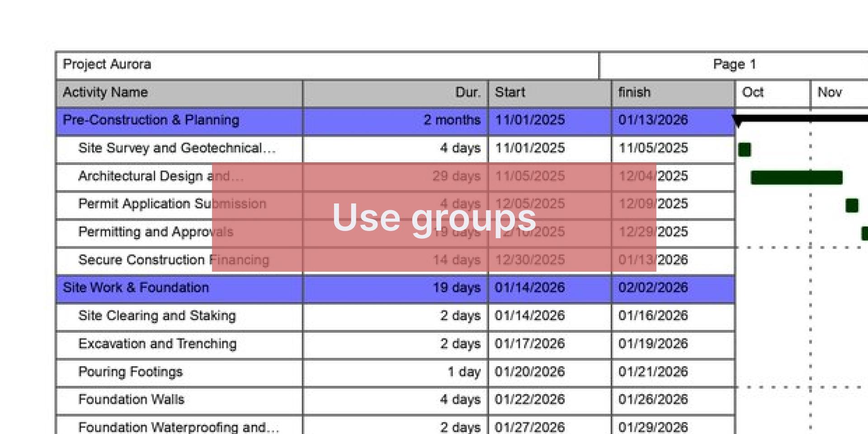Click the black summary bar start marker

tap(737, 121)
